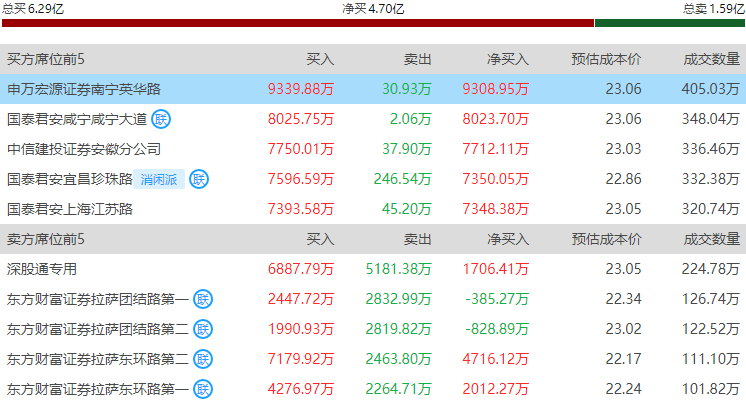Click 预估成本价 header in seller table
This screenshot has width=746, height=403.
point(606,239)
